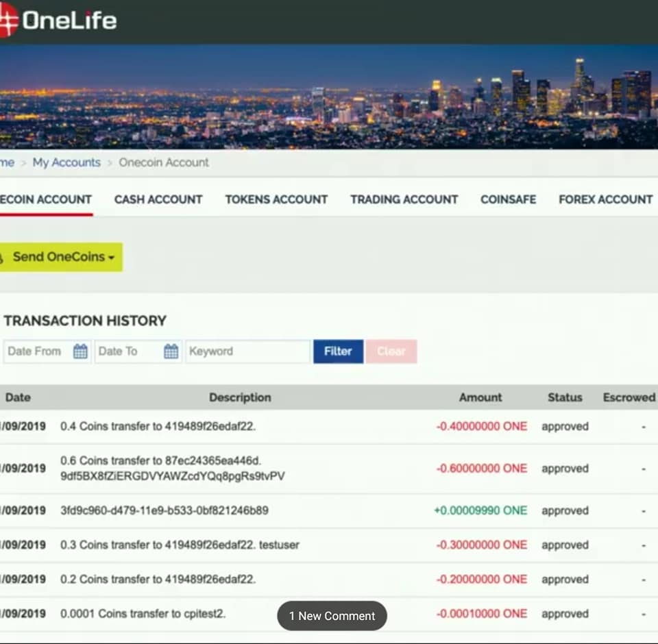658x644 pixels.
Task: Select the 0.2 Coins transfer description
Action: coord(158,580)
